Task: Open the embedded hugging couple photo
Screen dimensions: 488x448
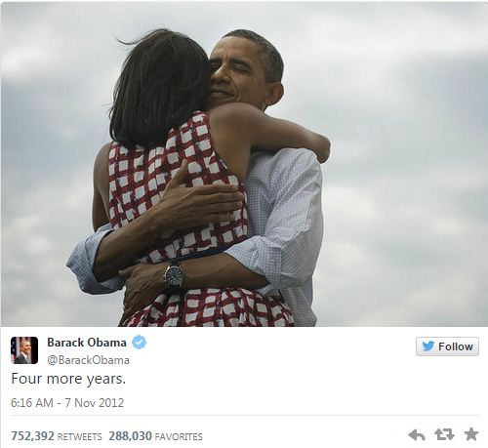Action: click(x=244, y=164)
